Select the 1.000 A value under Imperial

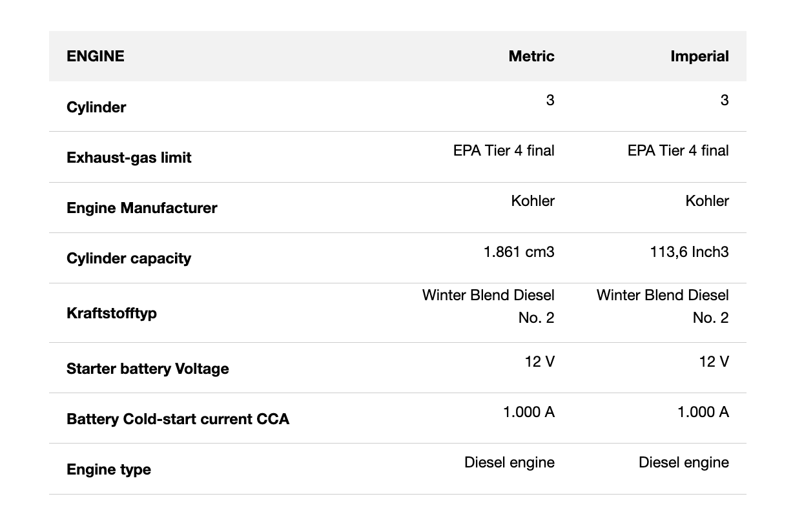coord(703,412)
